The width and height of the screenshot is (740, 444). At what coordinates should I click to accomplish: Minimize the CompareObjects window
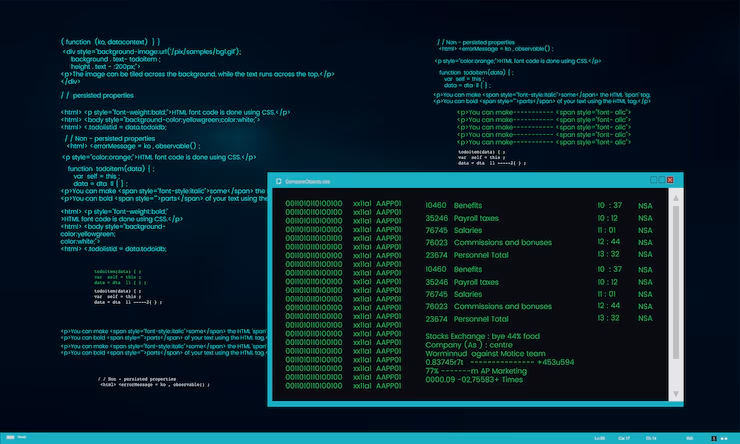[654, 180]
